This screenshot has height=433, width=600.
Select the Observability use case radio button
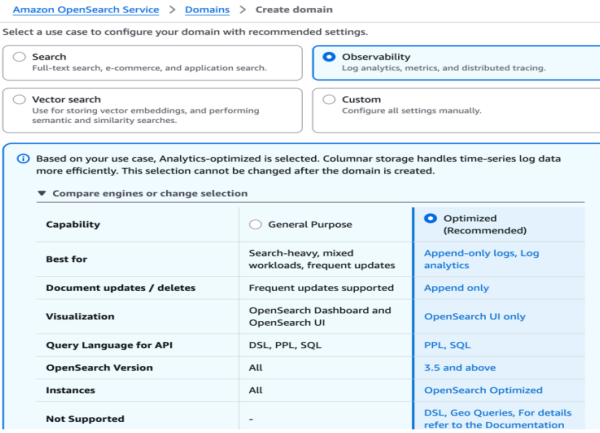click(x=329, y=57)
